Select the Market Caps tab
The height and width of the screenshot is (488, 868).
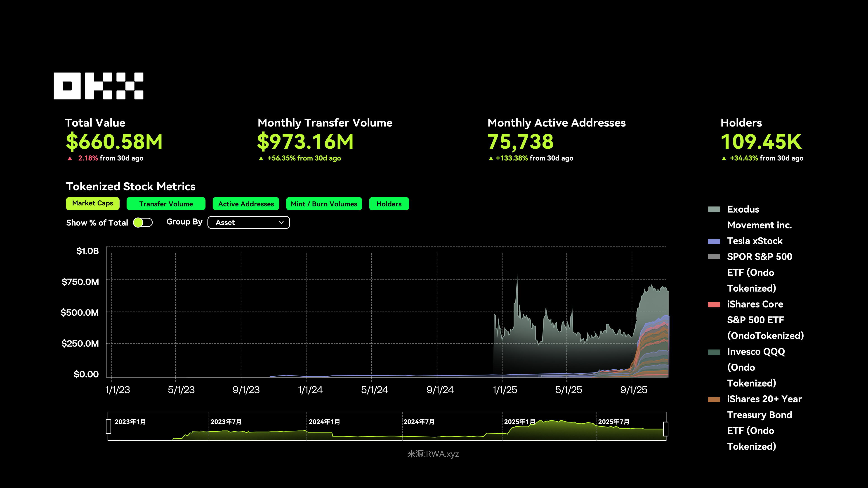coord(93,203)
